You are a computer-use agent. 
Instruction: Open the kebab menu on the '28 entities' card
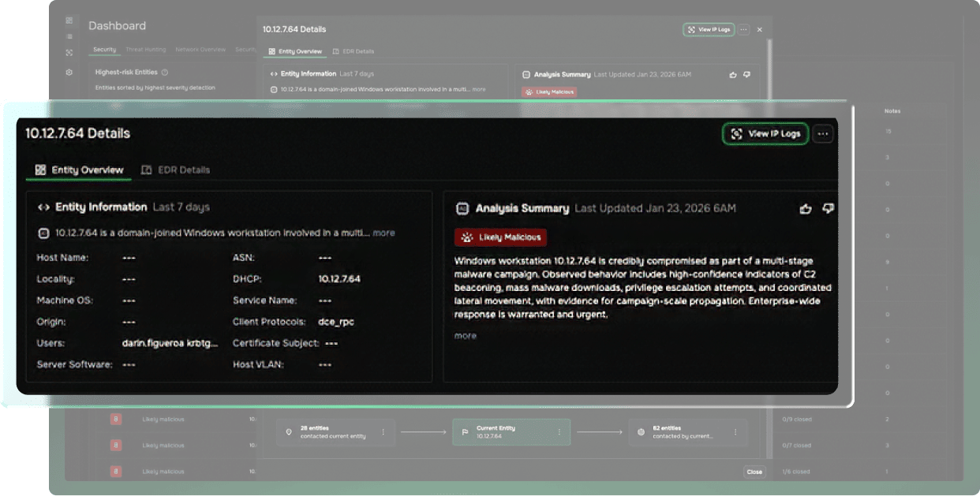click(383, 432)
